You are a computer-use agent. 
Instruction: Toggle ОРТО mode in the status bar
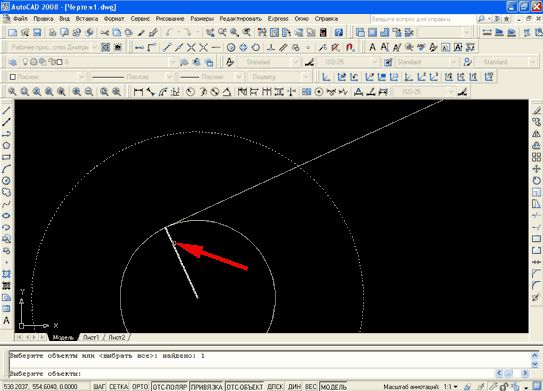140,386
